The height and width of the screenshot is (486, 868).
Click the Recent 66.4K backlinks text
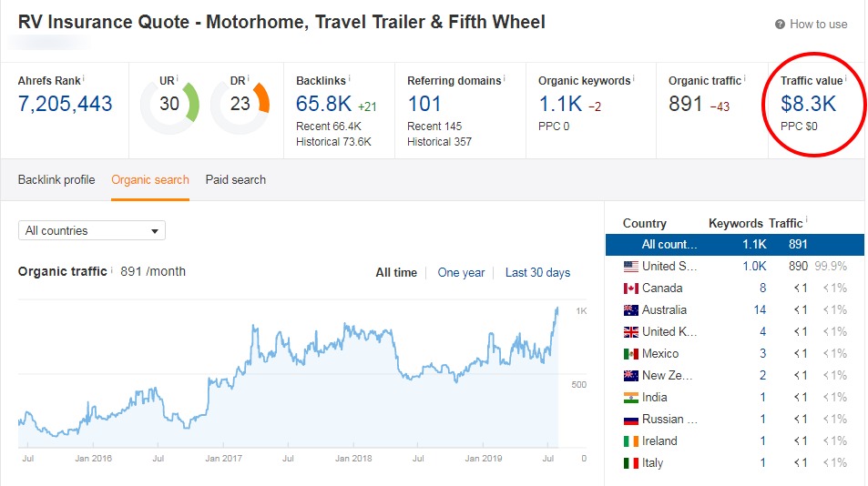click(328, 127)
